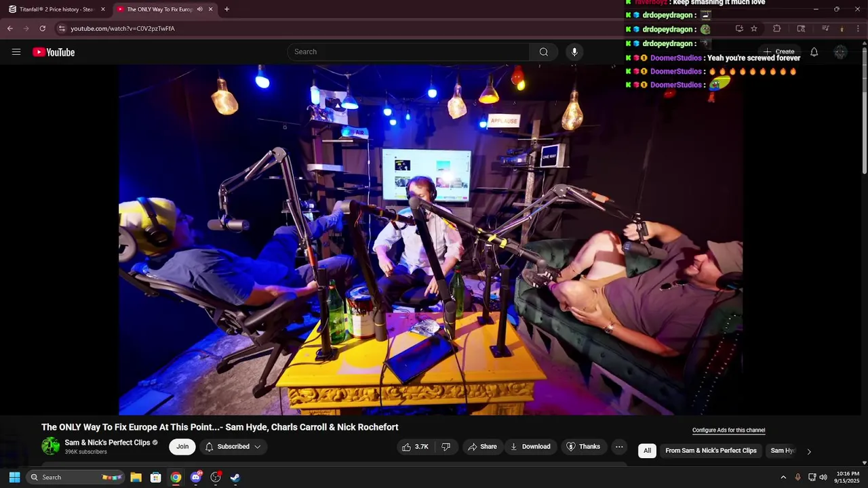Share the video
This screenshot has height=488, width=868.
(x=482, y=447)
